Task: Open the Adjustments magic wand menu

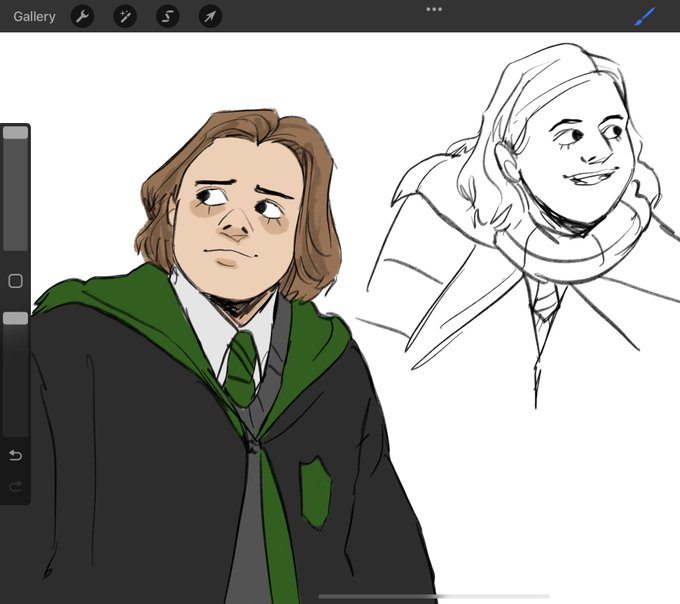Action: pos(125,16)
